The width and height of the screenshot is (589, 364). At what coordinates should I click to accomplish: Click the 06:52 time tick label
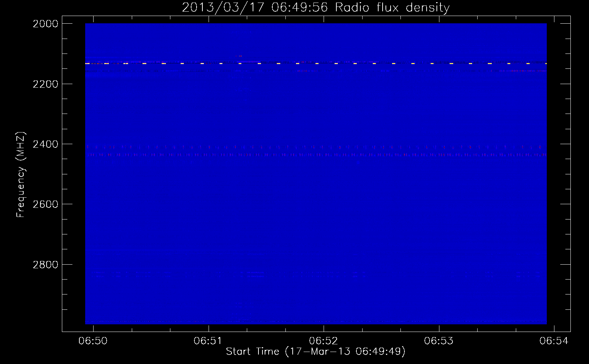tap(324, 341)
